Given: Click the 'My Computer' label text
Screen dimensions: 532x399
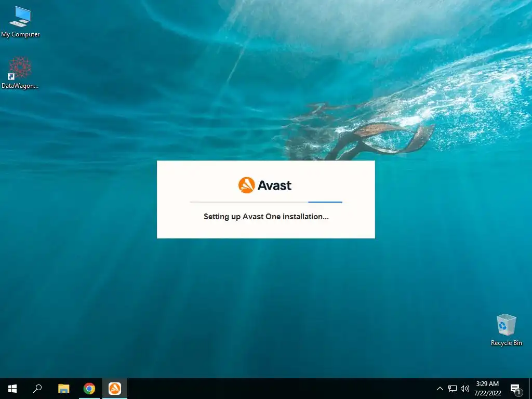Looking at the screenshot, I should pyautogui.click(x=20, y=34).
